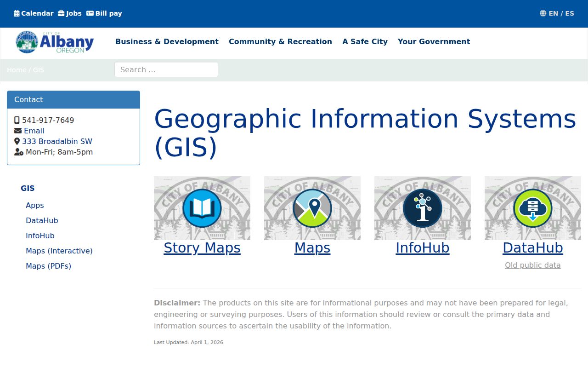Viewport: 588px width, 368px height.
Task: Open the Jobs link
Action: coord(73,13)
